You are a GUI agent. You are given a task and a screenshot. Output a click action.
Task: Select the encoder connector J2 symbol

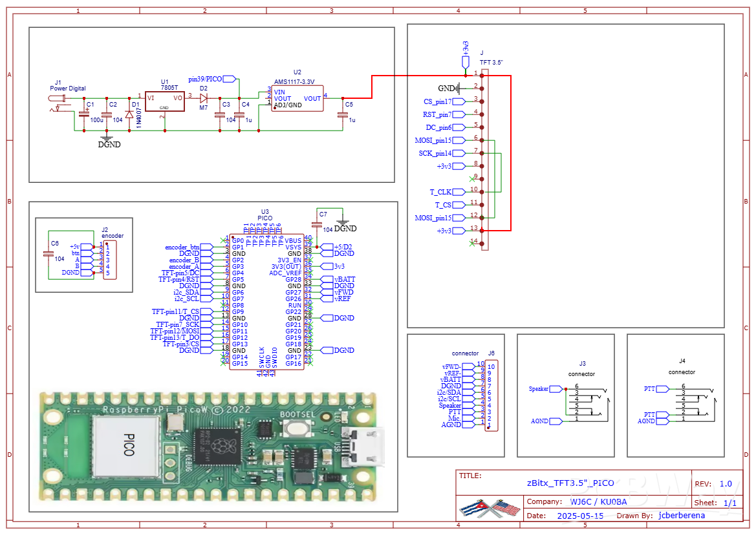pos(109,258)
